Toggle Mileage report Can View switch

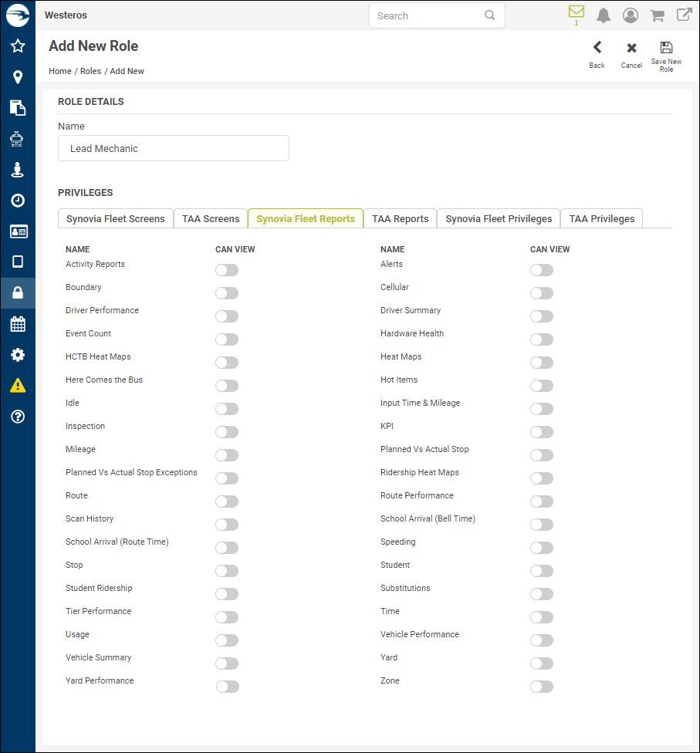(x=227, y=455)
